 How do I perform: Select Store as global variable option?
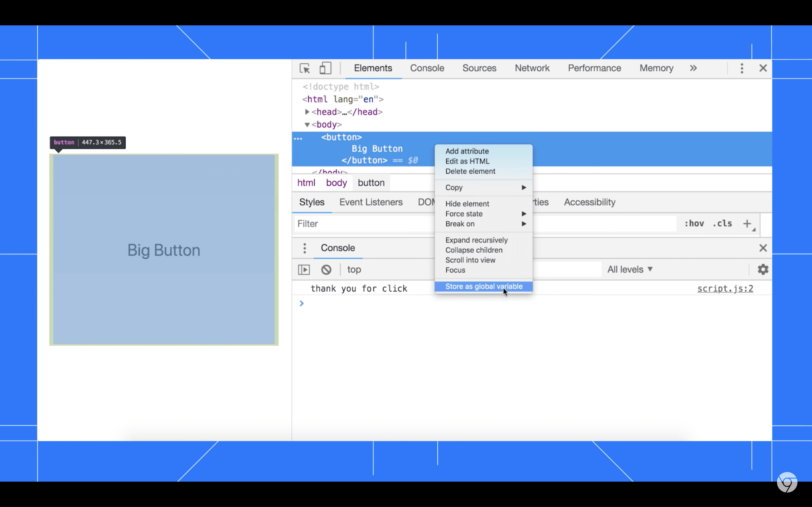[x=484, y=286]
